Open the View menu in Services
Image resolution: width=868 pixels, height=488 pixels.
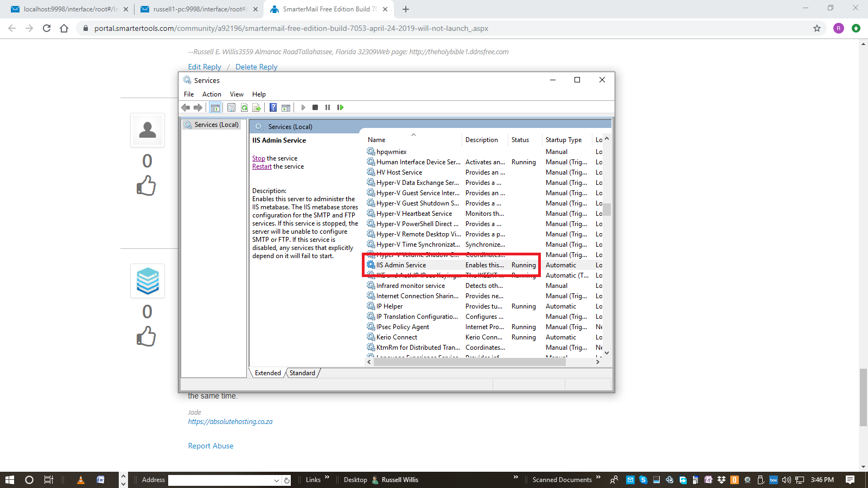(x=237, y=94)
